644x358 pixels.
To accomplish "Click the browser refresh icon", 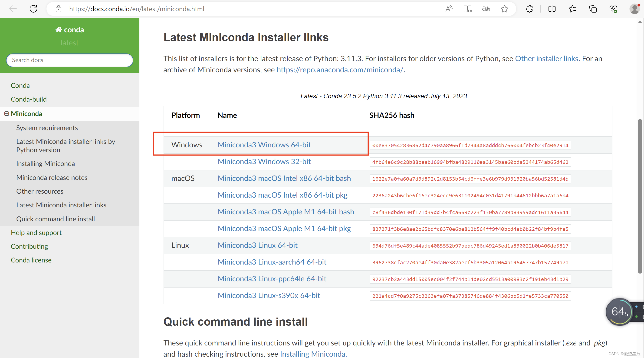I will (x=33, y=9).
